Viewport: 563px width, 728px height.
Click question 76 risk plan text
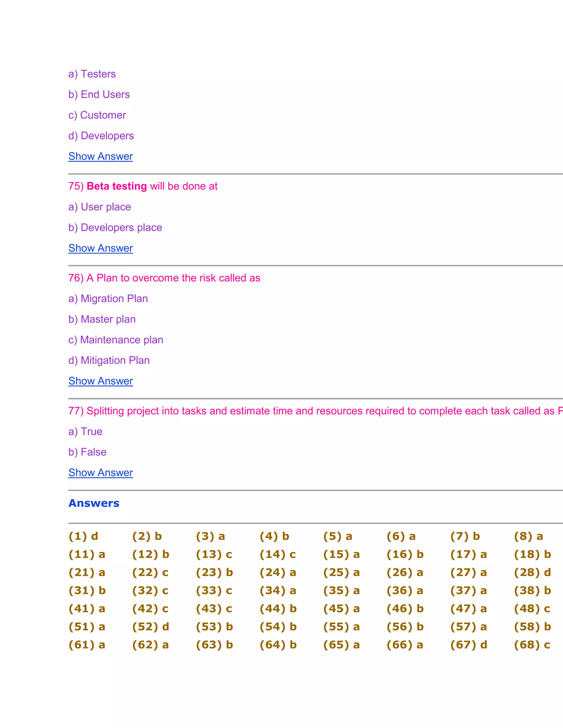(x=164, y=278)
